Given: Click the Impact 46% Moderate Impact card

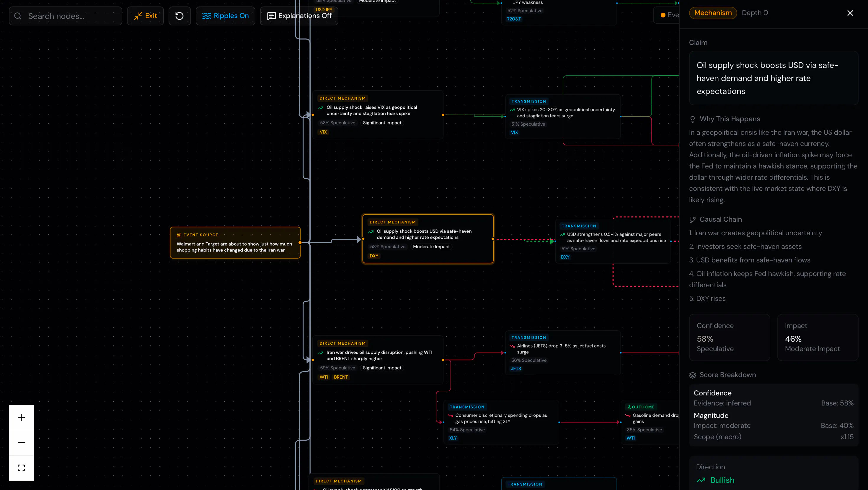Looking at the screenshot, I should tap(818, 337).
